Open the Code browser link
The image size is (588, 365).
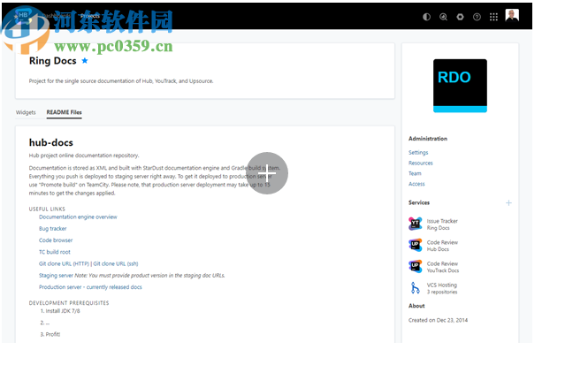coord(56,240)
